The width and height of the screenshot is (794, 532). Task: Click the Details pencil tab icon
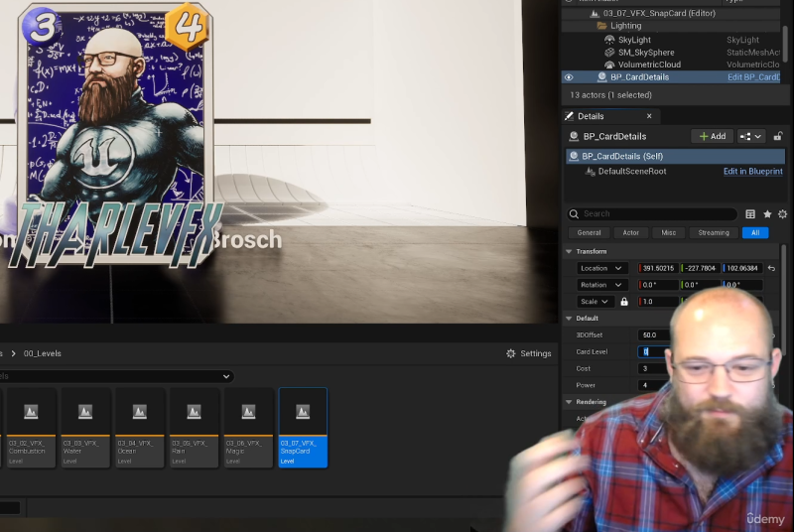tap(569, 116)
